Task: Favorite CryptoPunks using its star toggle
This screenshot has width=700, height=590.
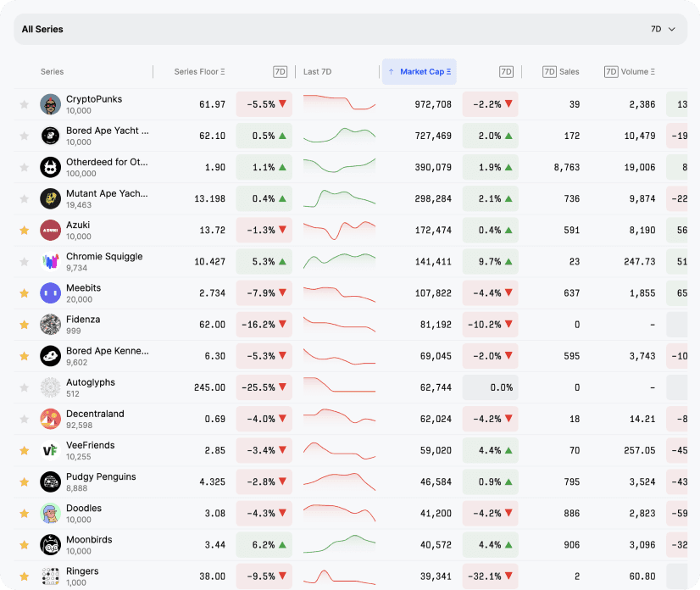Action: (25, 103)
